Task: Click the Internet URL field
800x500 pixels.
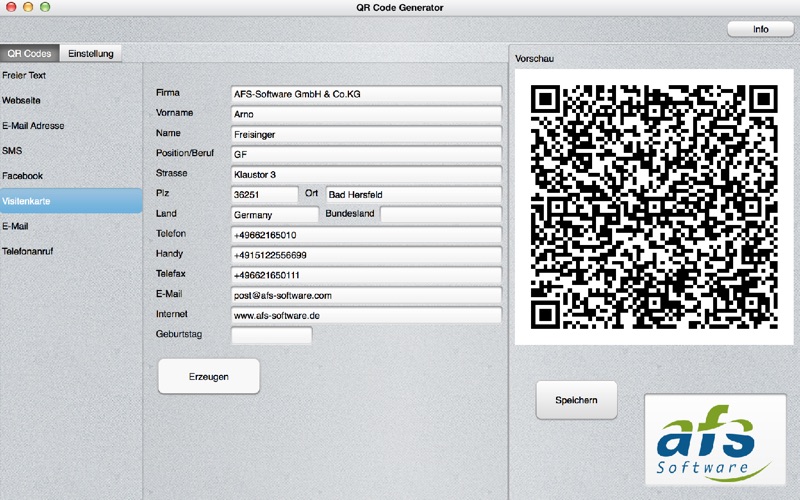Action: (x=366, y=315)
